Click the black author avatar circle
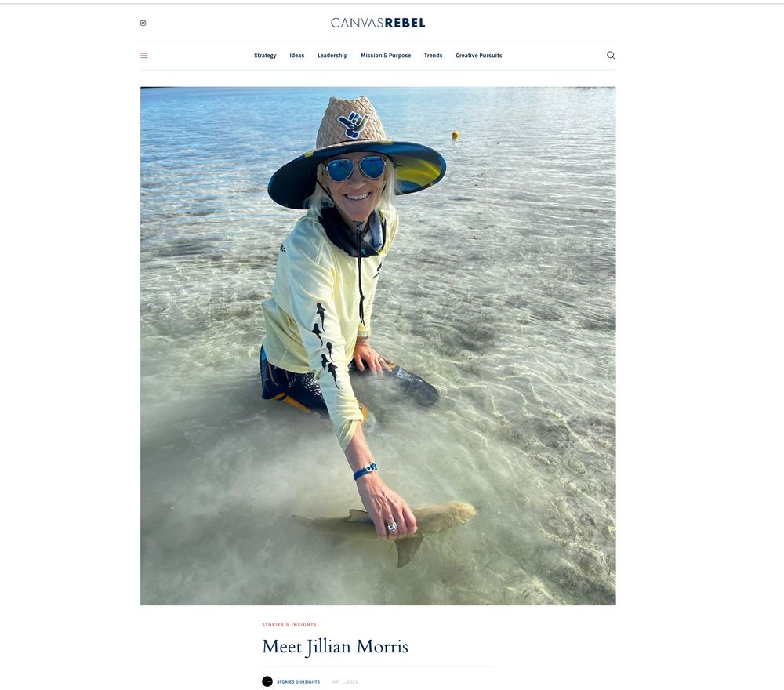The width and height of the screenshot is (784, 690). pyautogui.click(x=267, y=681)
